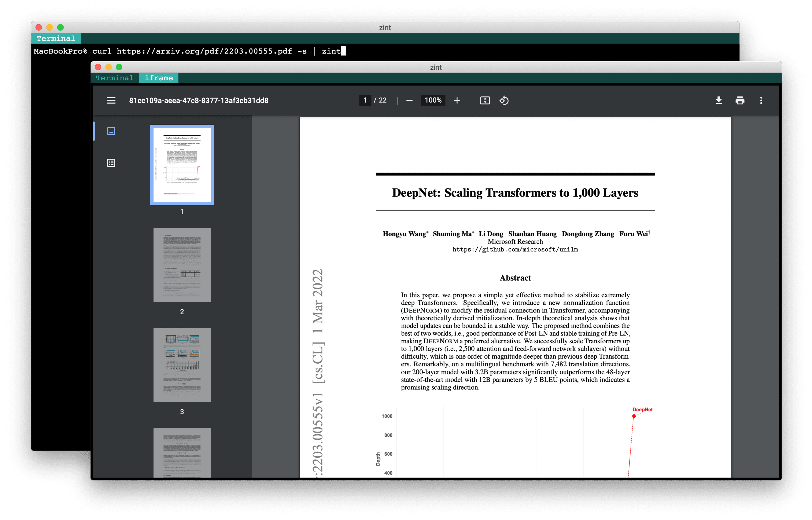Image resolution: width=812 pixels, height=520 pixels.
Task: Open the github.com/microsoft/unilm link
Action: [515, 250]
